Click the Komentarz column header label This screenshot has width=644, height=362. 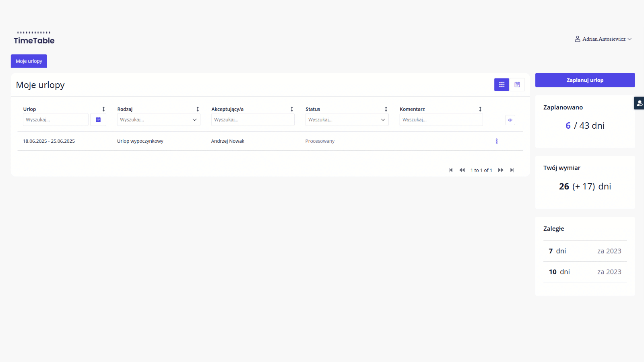point(412,109)
